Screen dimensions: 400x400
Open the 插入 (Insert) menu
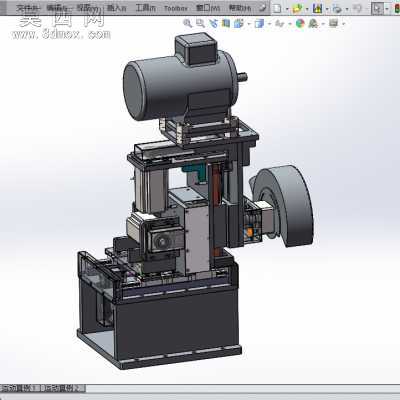117,8
